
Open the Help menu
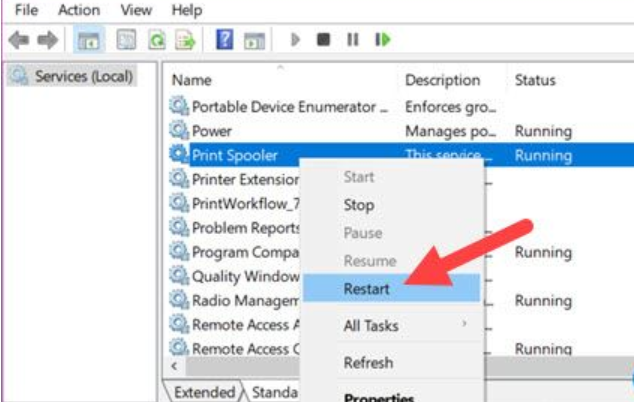(x=187, y=10)
